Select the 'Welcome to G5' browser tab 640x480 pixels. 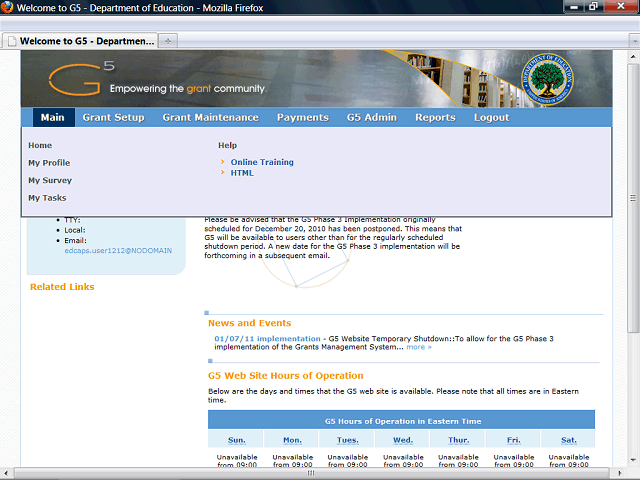[80, 41]
